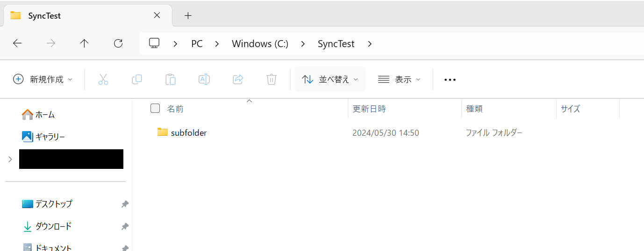
Task: Click the Paste clipboard icon
Action: tap(171, 79)
